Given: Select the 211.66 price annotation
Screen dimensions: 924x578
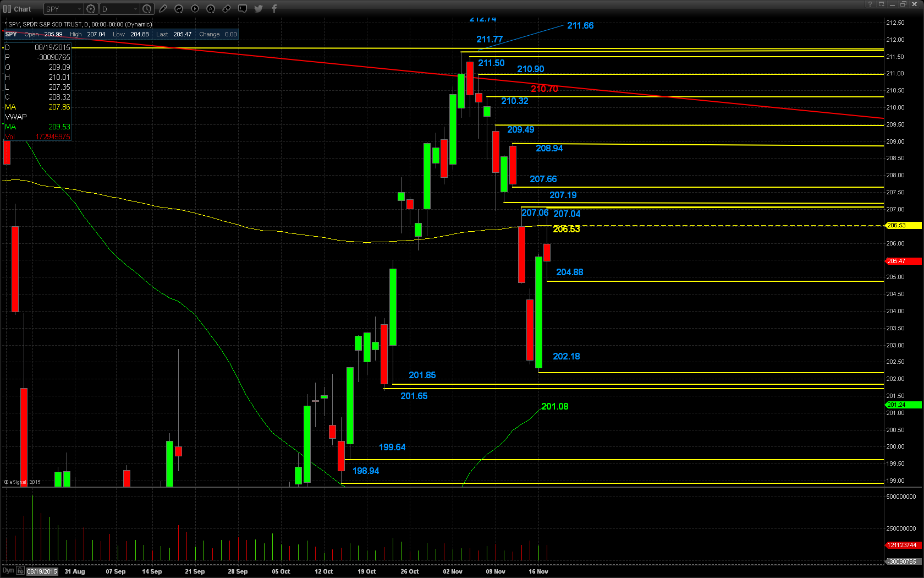Looking at the screenshot, I should [x=580, y=25].
